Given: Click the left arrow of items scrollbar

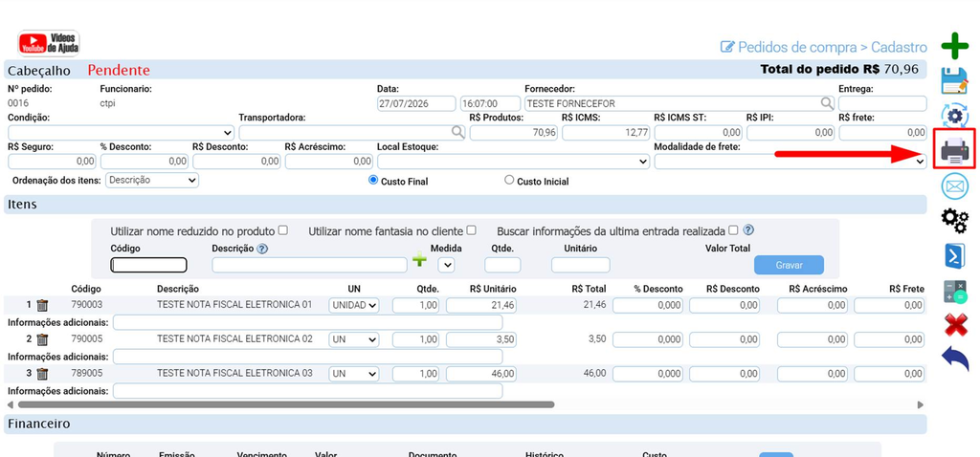Looking at the screenshot, I should point(10,404).
